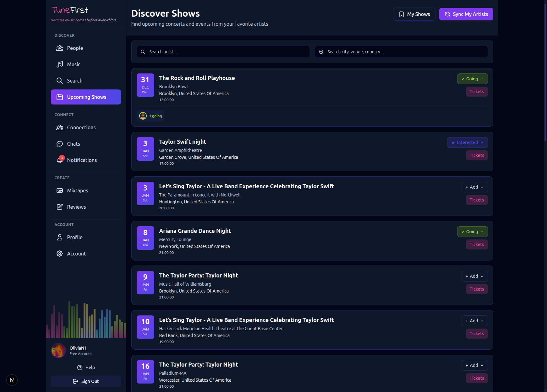Click the Mixtapes icon in Create section
This screenshot has width=547, height=392.
point(60,191)
